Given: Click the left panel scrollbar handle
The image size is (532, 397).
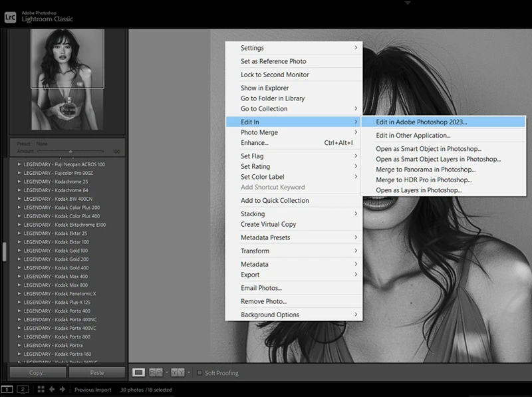Looking at the screenshot, I should (x=5, y=251).
